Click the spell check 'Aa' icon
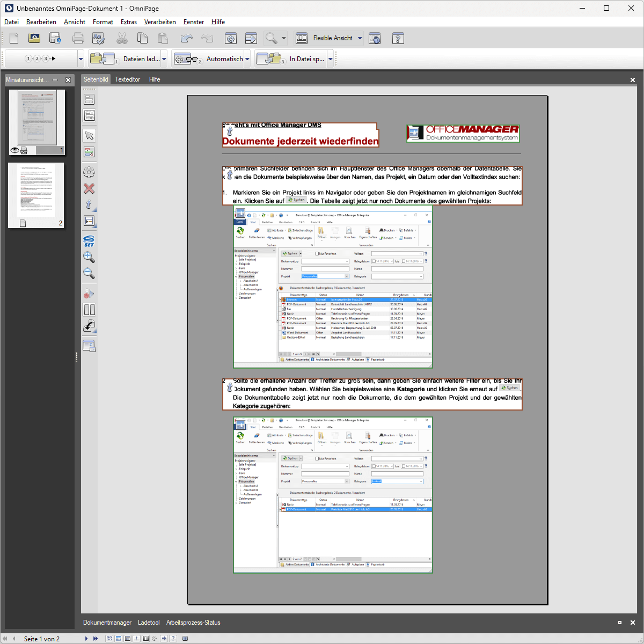This screenshot has width=644, height=644. [x=99, y=38]
